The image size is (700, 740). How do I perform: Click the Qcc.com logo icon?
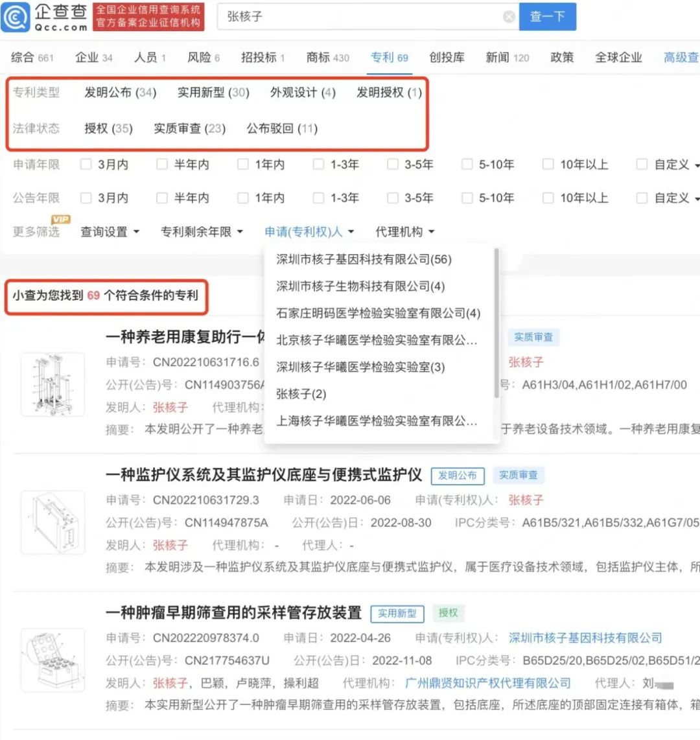coord(16,17)
